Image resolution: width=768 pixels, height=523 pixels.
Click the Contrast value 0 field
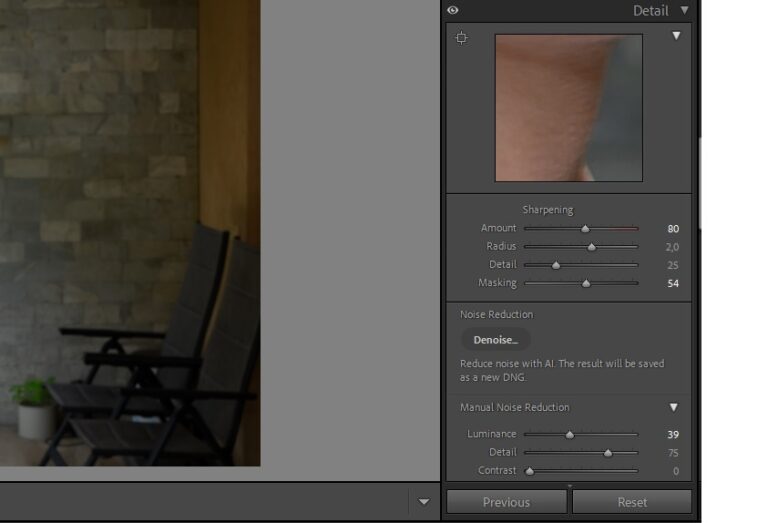(675, 471)
